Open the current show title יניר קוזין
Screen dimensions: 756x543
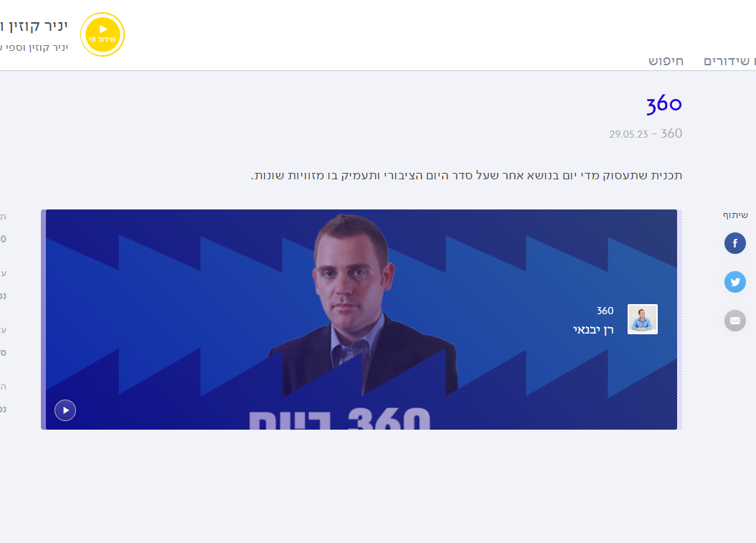[x=34, y=26]
